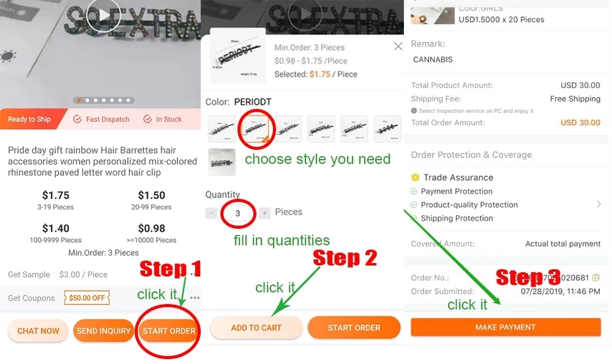Choose the first hair clip style thumbnail
The image size is (612, 364).
point(222,128)
